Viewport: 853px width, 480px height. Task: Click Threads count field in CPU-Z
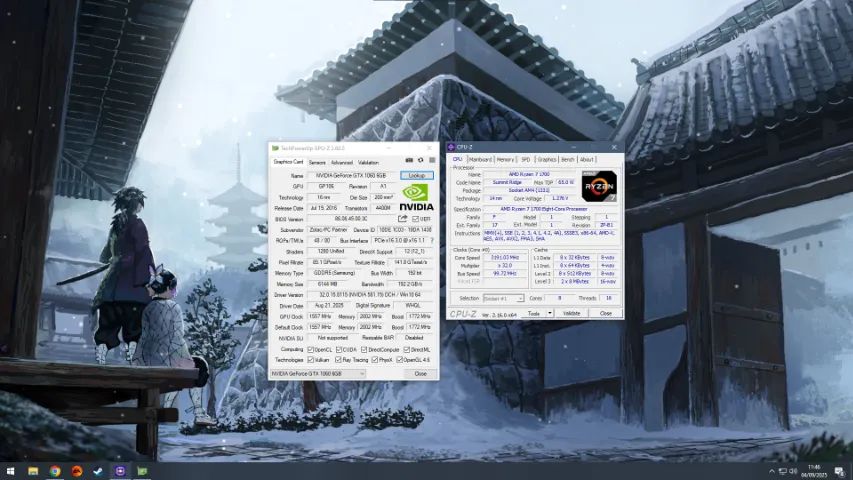(x=609, y=298)
